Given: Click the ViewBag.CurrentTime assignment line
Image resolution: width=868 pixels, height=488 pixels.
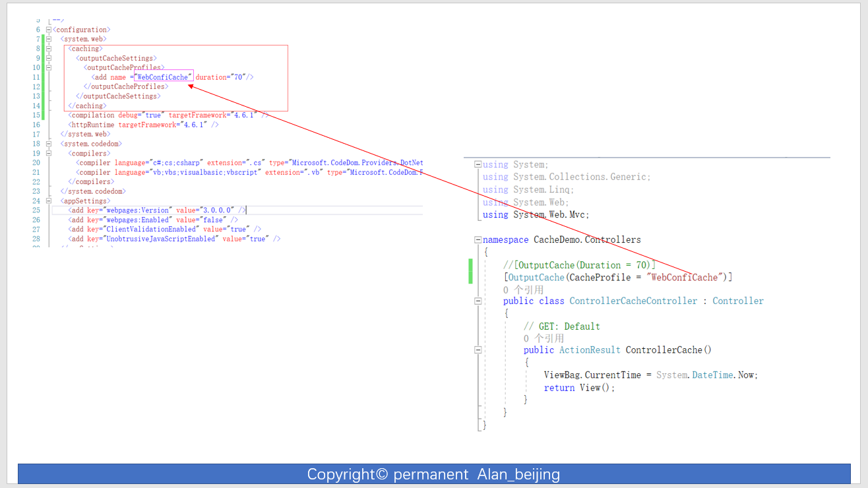Looking at the screenshot, I should [x=651, y=375].
